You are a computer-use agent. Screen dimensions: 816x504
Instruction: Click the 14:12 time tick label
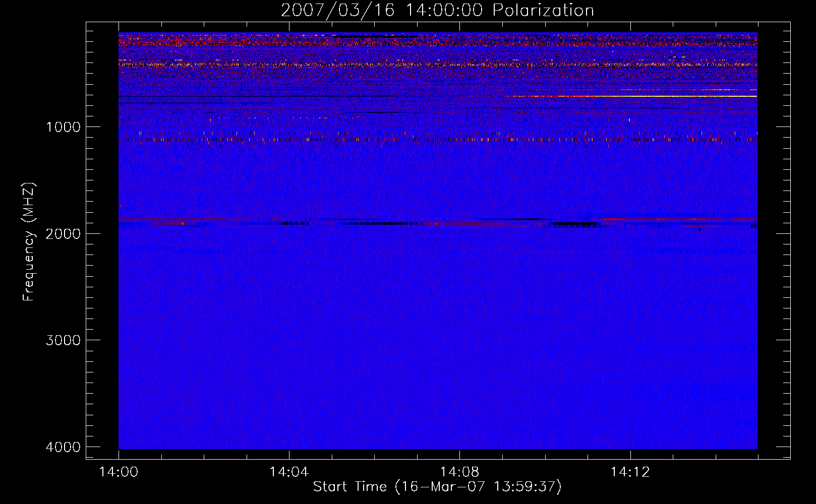click(x=630, y=472)
